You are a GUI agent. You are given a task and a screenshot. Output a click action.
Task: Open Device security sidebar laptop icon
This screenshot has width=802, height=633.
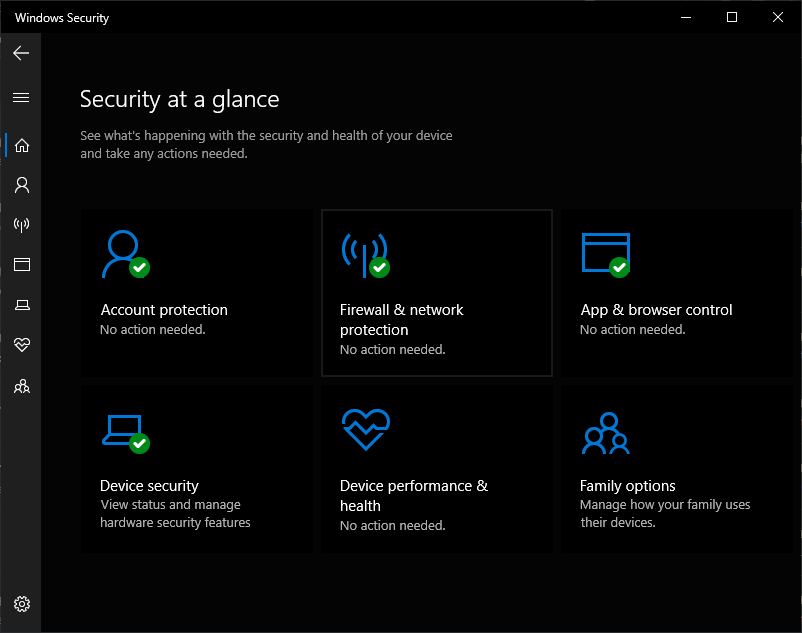point(21,305)
